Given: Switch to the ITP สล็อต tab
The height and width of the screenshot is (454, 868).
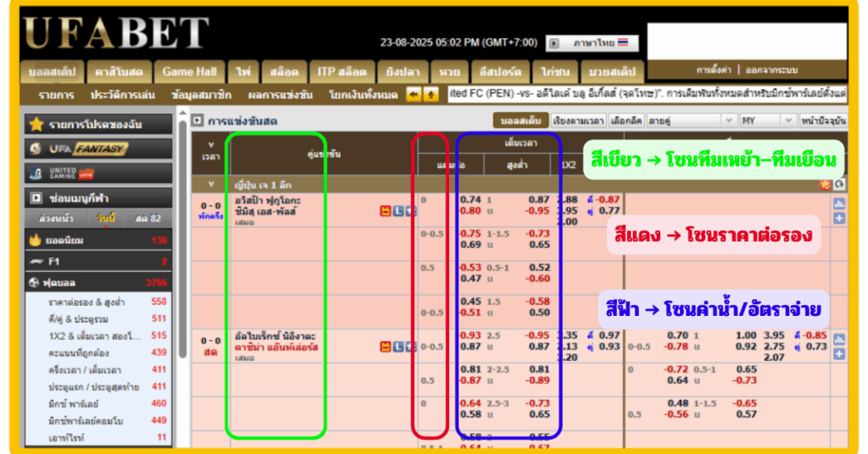Looking at the screenshot, I should point(342,72).
